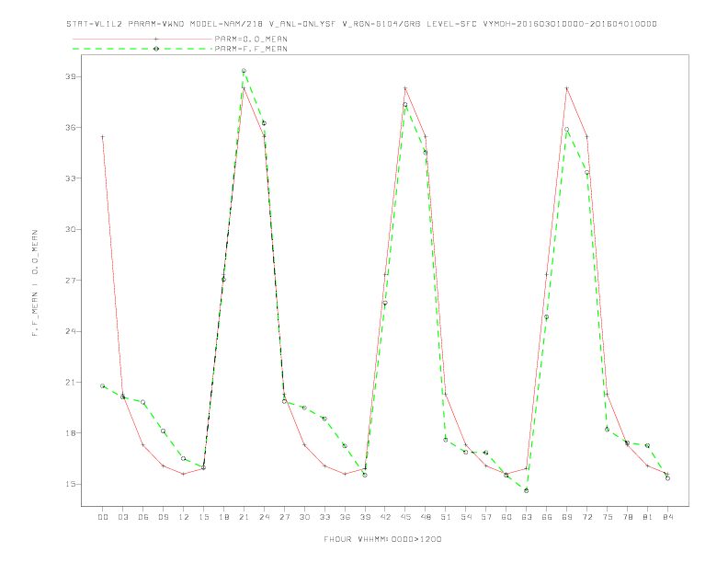
Task: Click the forecast hour 57 x-axis label
Action: coord(486,517)
